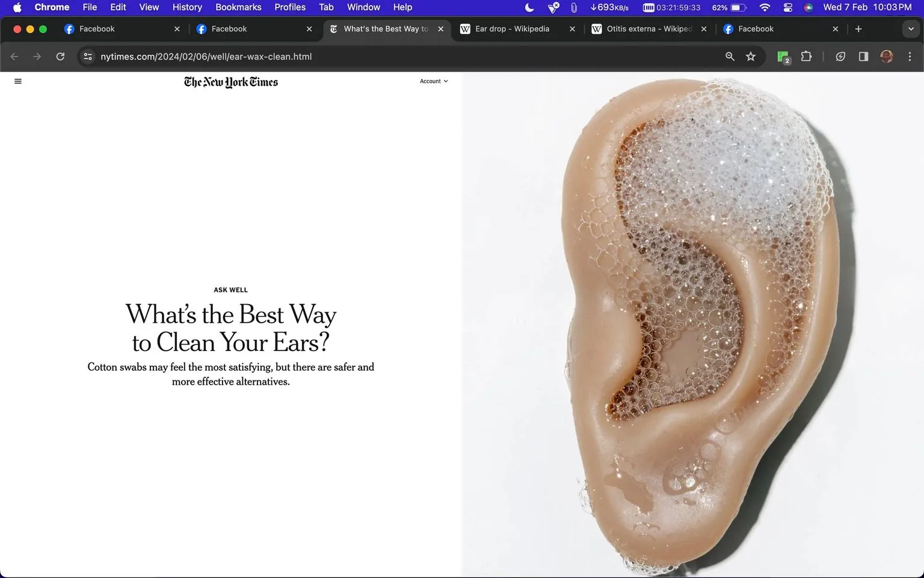This screenshot has width=924, height=578.
Task: Open the Chrome extensions puzzle icon
Action: [x=806, y=56]
